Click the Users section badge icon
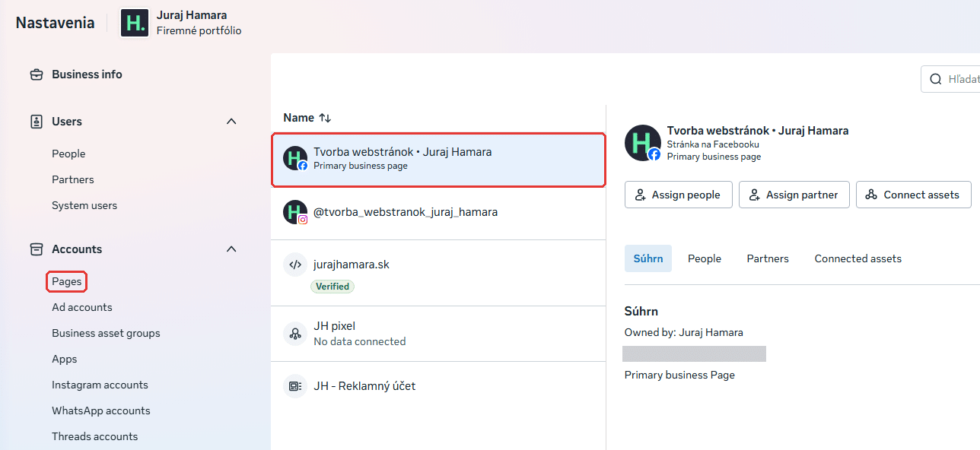980x450 pixels. click(x=36, y=122)
